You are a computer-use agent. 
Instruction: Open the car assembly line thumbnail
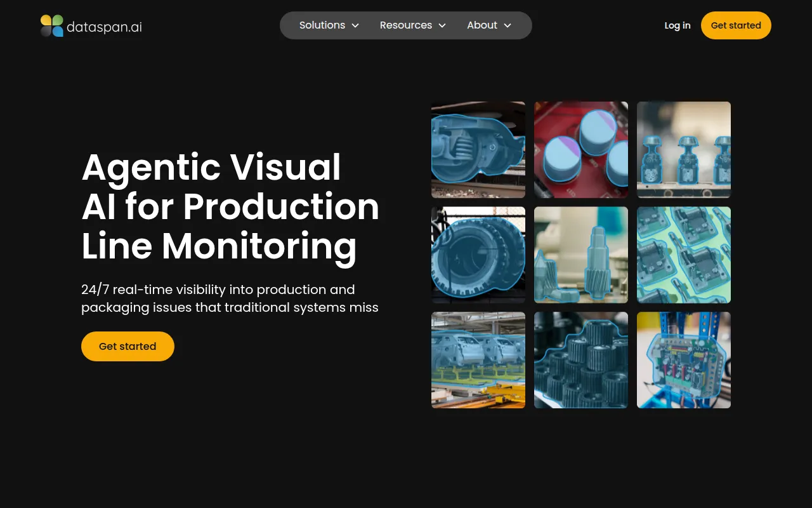(x=478, y=360)
